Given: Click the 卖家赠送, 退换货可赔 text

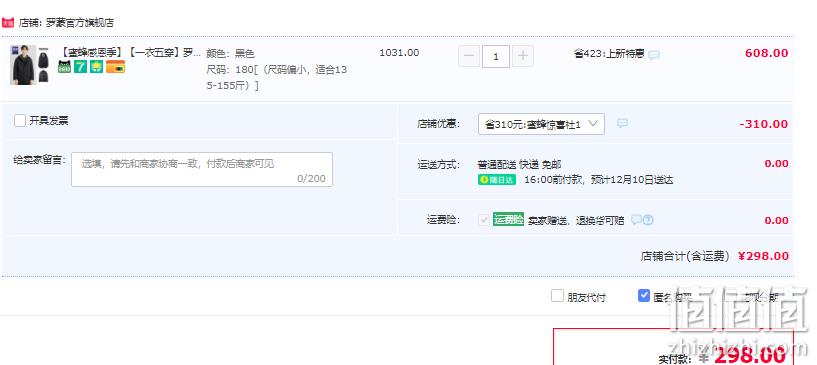Looking at the screenshot, I should point(576,220).
